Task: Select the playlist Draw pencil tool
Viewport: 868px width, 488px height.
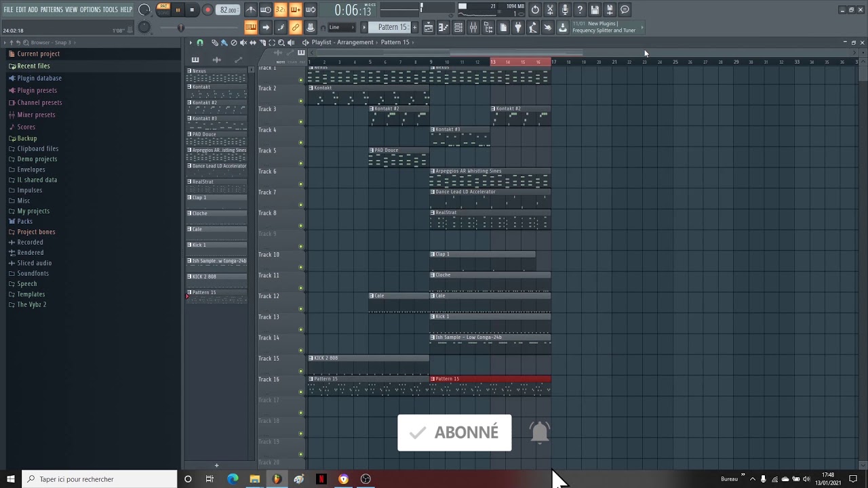Action: pos(215,43)
